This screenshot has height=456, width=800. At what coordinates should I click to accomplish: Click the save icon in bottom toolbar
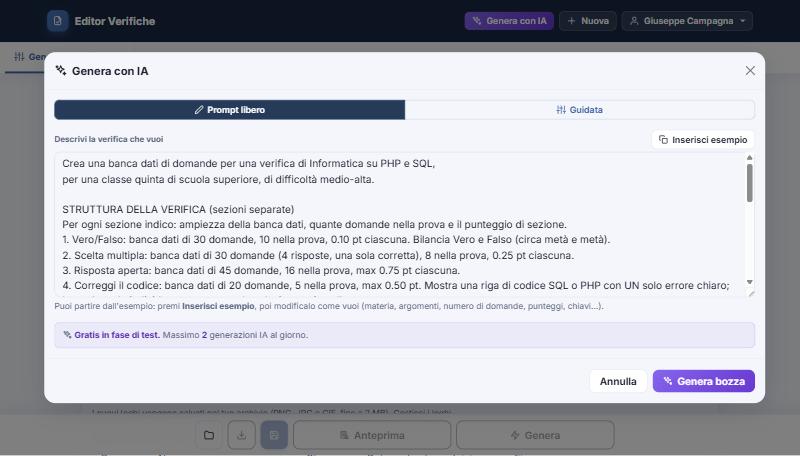[274, 435]
